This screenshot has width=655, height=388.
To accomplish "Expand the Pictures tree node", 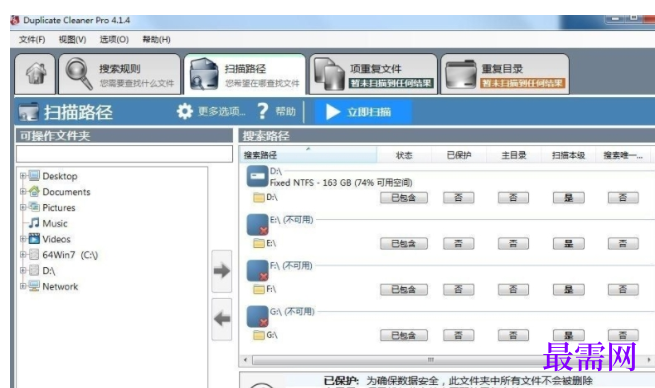I will tap(23, 208).
